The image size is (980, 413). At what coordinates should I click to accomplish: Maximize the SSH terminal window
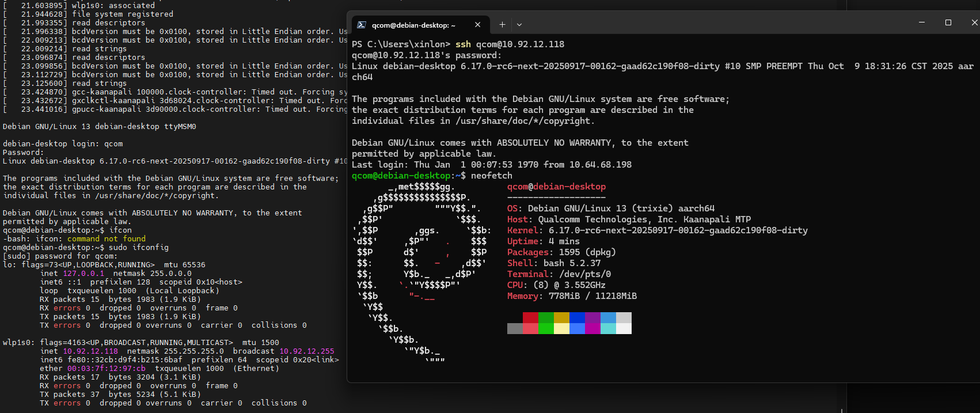coord(948,22)
